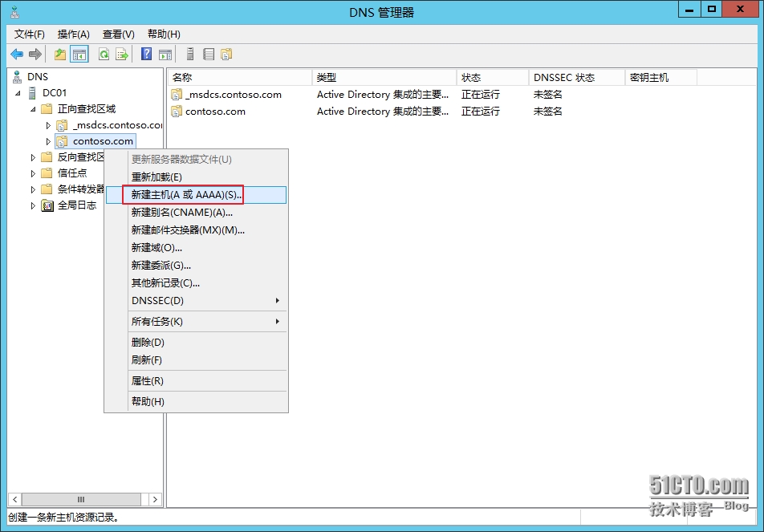Open Help via blue question mark icon

pyautogui.click(x=147, y=55)
